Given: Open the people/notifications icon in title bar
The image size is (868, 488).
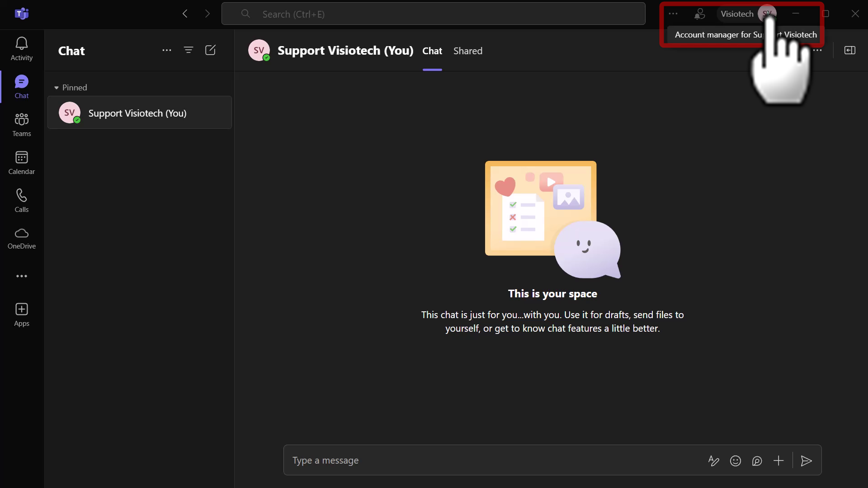Looking at the screenshot, I should [699, 14].
